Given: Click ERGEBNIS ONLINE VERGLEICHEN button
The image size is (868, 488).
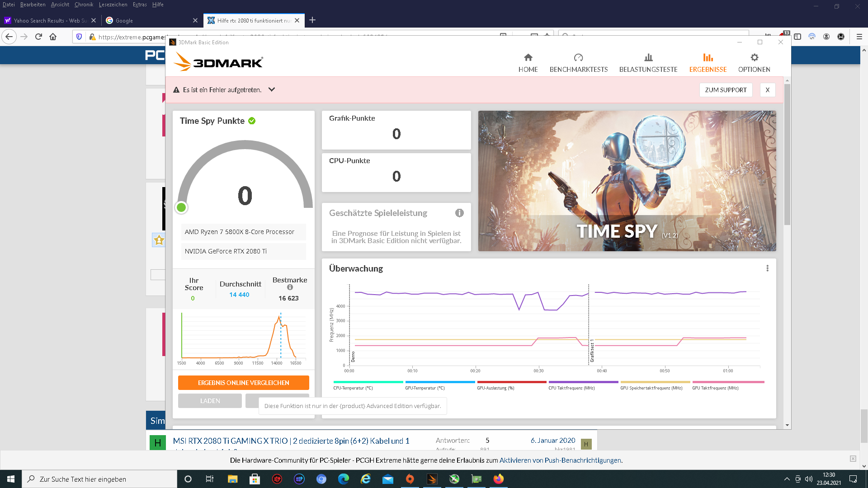Looking at the screenshot, I should (243, 383).
